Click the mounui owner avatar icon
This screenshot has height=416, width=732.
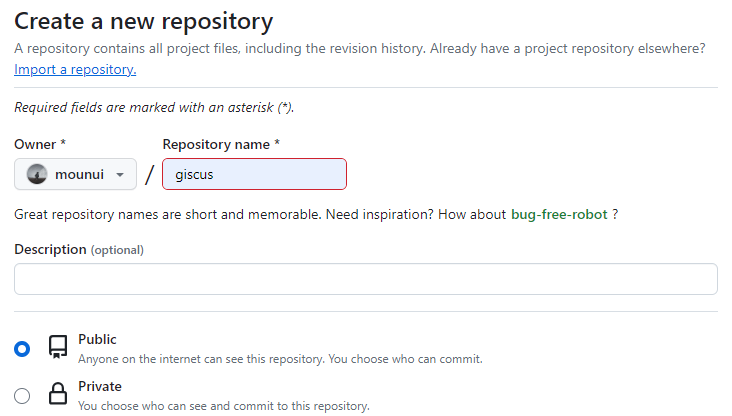click(x=37, y=174)
